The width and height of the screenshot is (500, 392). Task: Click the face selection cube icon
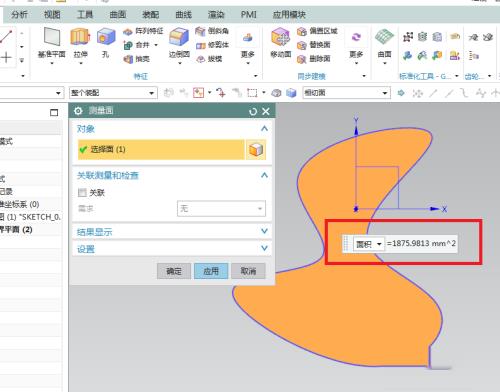[x=256, y=150]
